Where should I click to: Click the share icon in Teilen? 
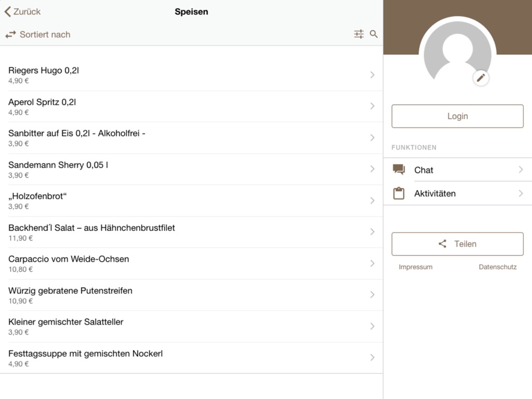443,244
